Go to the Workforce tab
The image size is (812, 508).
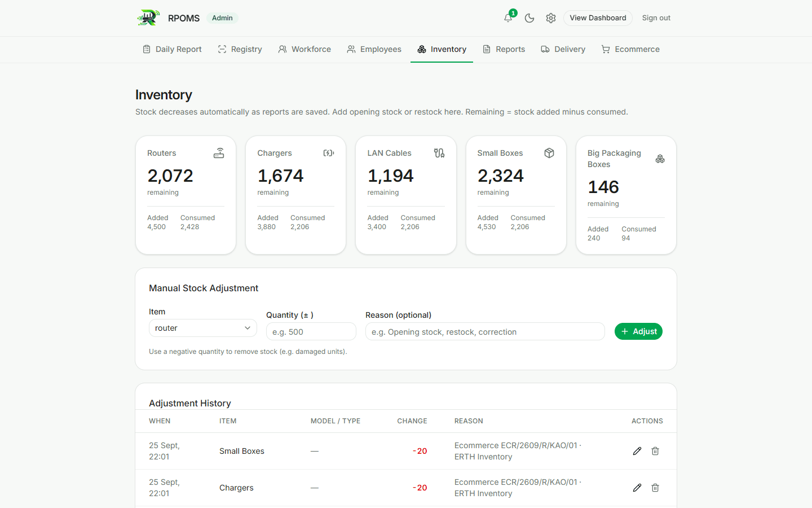[x=304, y=49]
